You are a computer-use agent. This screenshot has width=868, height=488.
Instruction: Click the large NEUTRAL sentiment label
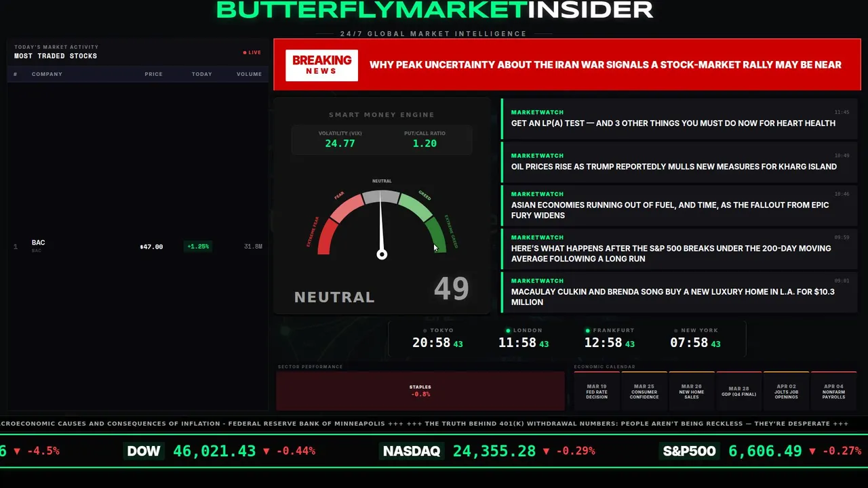pyautogui.click(x=334, y=297)
